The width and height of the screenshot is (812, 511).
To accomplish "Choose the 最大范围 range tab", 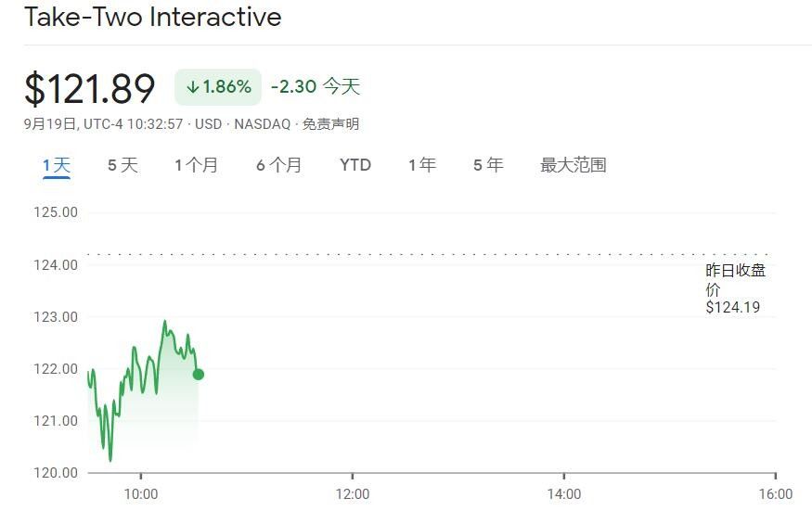I will 574,165.
